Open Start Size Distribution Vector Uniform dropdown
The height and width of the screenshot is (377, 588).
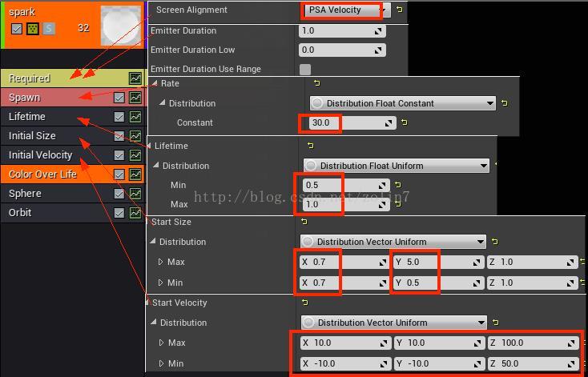[x=393, y=242]
